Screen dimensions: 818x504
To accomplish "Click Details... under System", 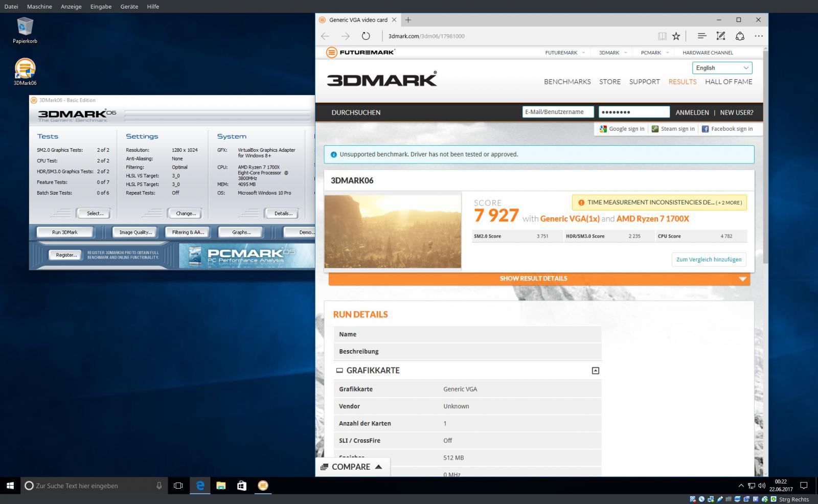I will [x=283, y=213].
